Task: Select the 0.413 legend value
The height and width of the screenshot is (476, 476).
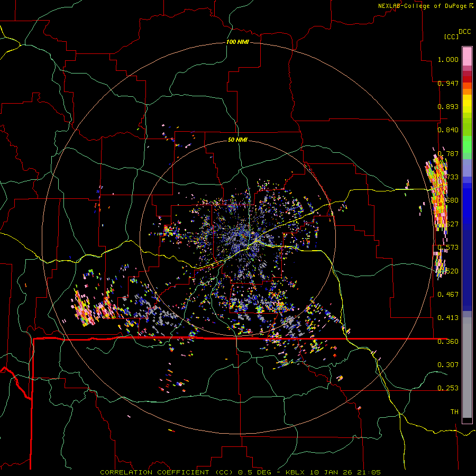Action: click(x=448, y=317)
